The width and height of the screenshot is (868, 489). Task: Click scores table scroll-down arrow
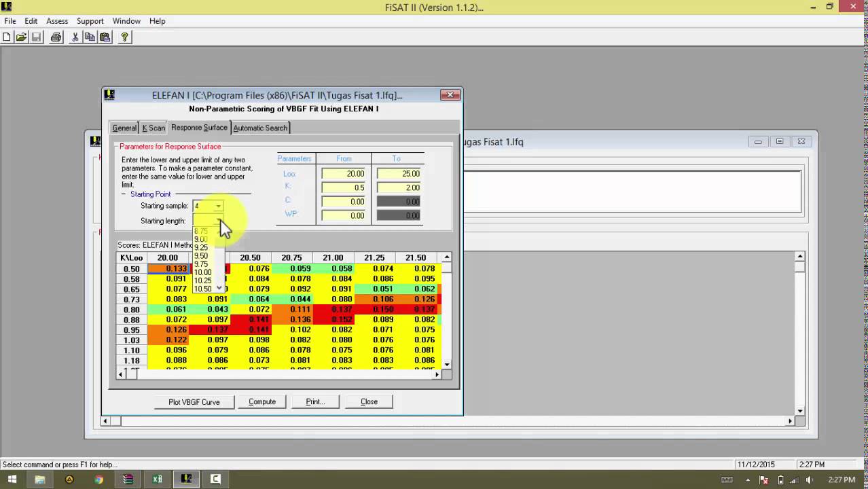(x=446, y=365)
